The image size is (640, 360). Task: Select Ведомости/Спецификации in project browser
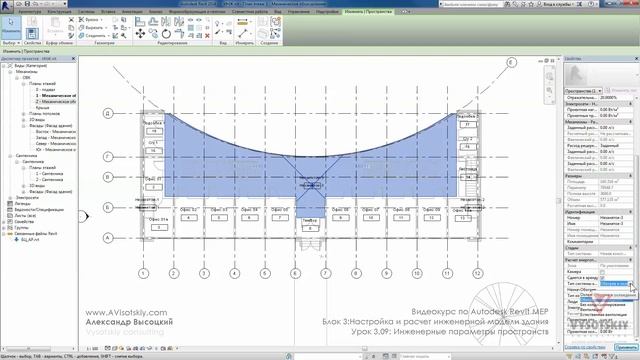(x=39, y=210)
